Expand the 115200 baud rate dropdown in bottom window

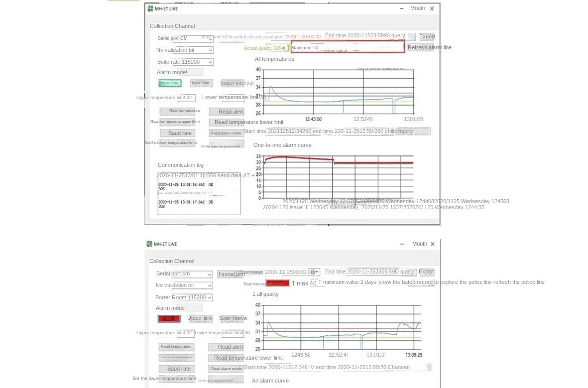click(x=209, y=298)
